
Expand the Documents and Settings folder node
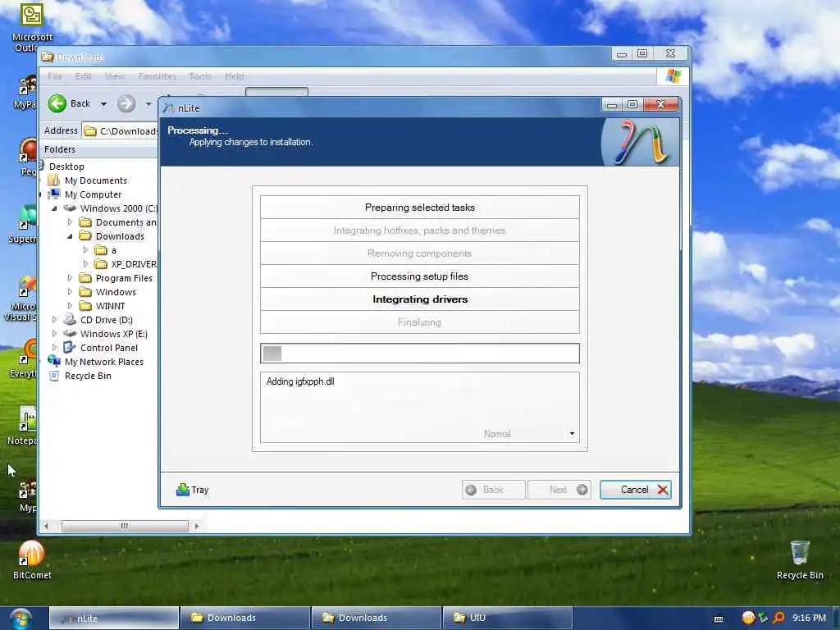70,222
